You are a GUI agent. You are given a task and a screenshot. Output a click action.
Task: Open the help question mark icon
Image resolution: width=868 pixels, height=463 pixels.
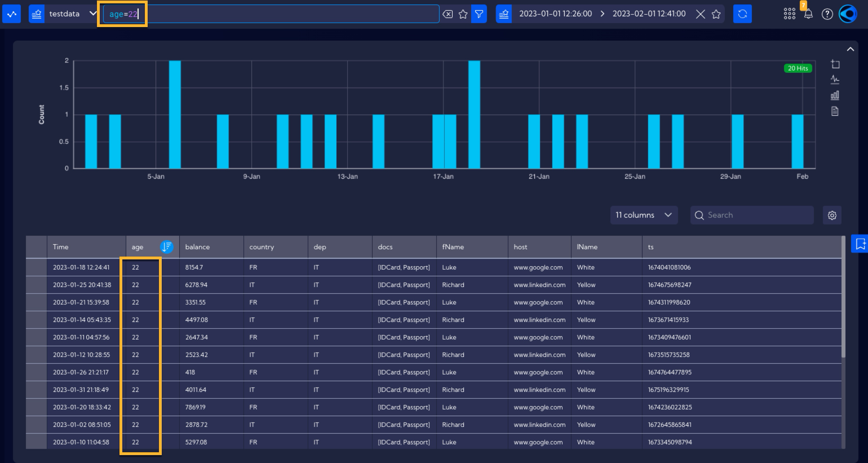[x=827, y=14]
